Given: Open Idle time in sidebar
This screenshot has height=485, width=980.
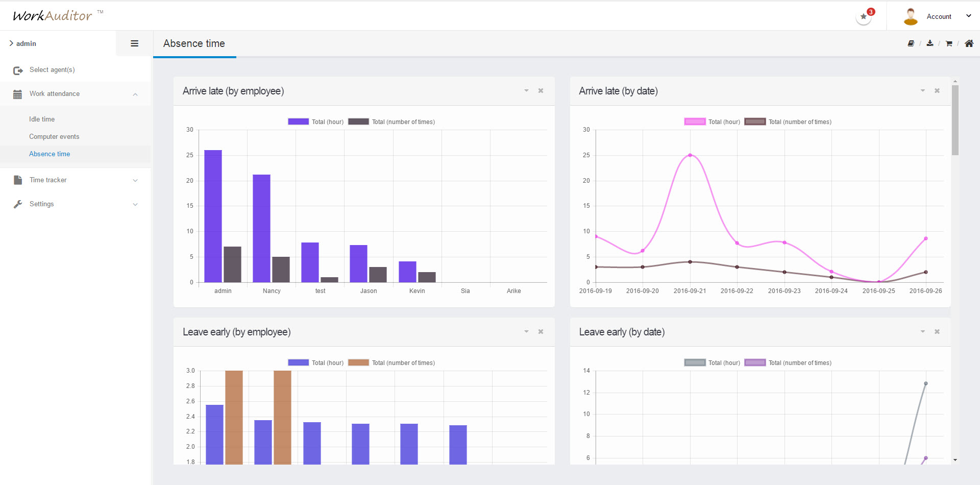Looking at the screenshot, I should (42, 119).
